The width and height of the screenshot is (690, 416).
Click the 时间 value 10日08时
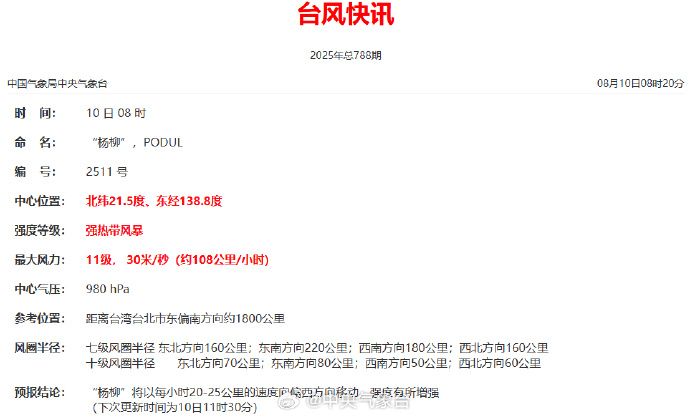coord(116,113)
